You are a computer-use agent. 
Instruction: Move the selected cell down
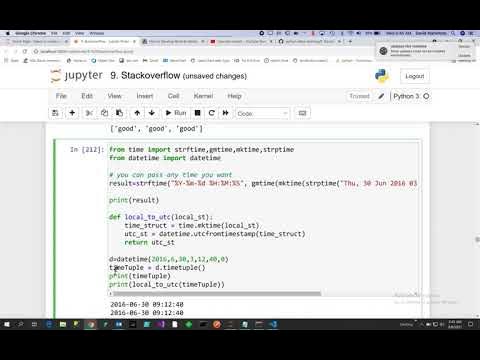click(x=152, y=113)
